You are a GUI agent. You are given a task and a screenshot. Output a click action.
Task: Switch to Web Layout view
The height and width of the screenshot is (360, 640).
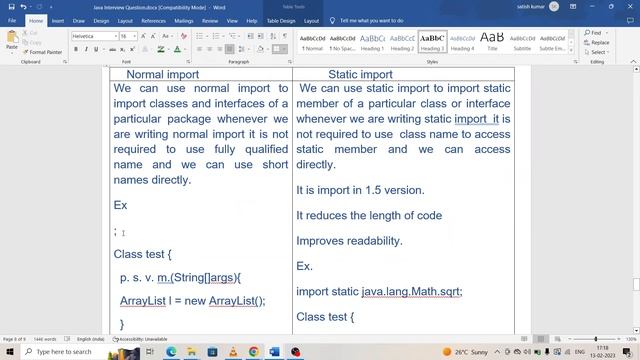click(x=558, y=339)
